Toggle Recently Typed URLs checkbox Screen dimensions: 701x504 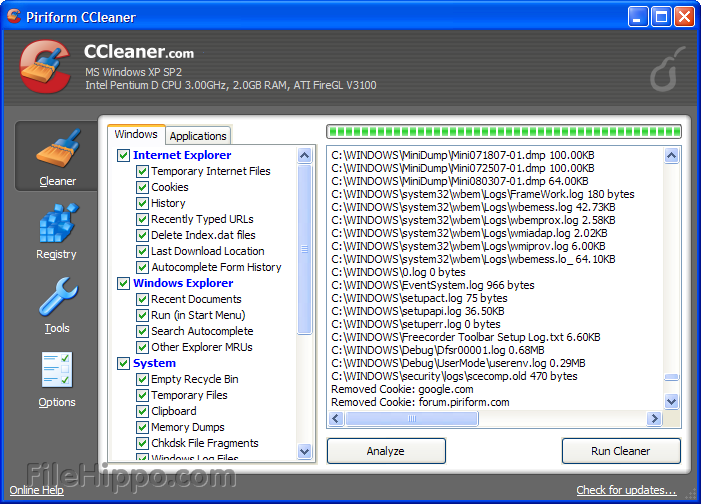click(x=142, y=219)
